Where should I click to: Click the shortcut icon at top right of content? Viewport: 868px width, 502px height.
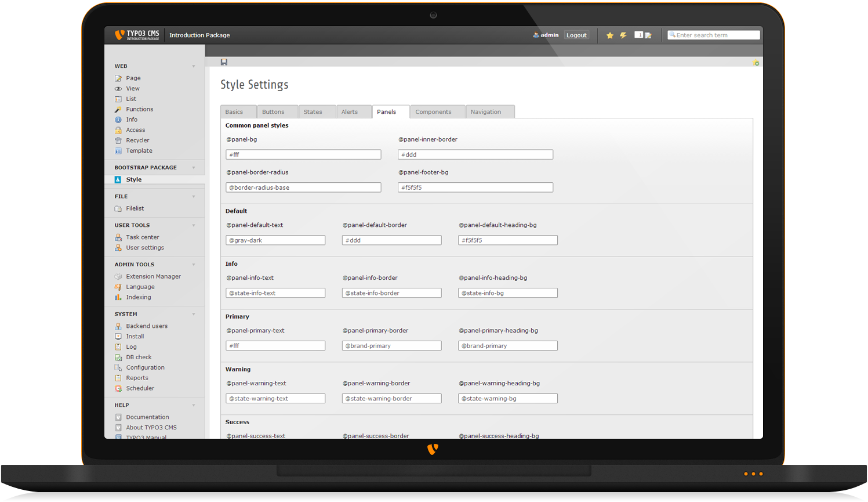point(756,63)
